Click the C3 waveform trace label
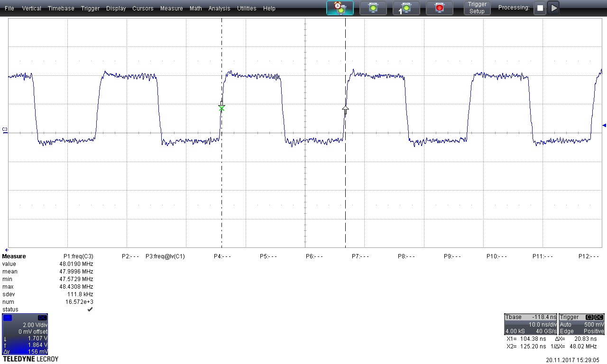 pyautogui.click(x=5, y=129)
